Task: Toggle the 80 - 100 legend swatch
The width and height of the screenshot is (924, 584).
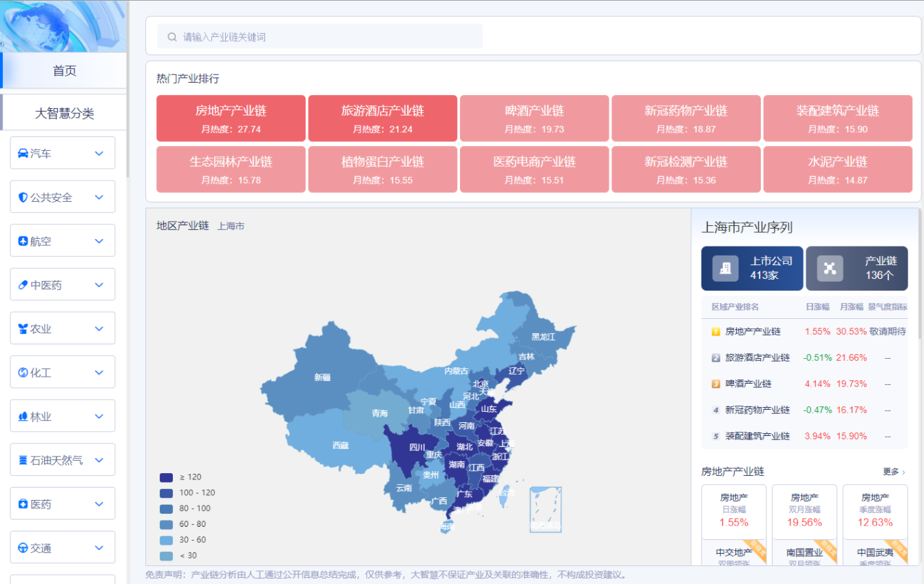Action: pyautogui.click(x=166, y=509)
